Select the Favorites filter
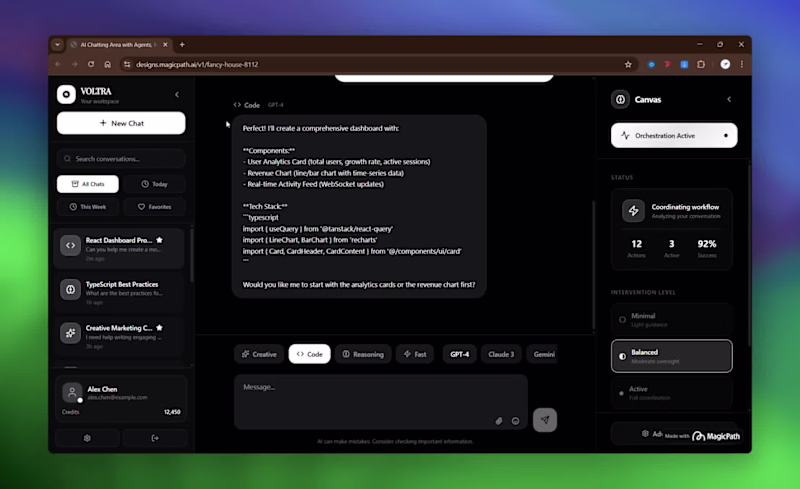Viewport: 800px width, 489px height. (154, 207)
